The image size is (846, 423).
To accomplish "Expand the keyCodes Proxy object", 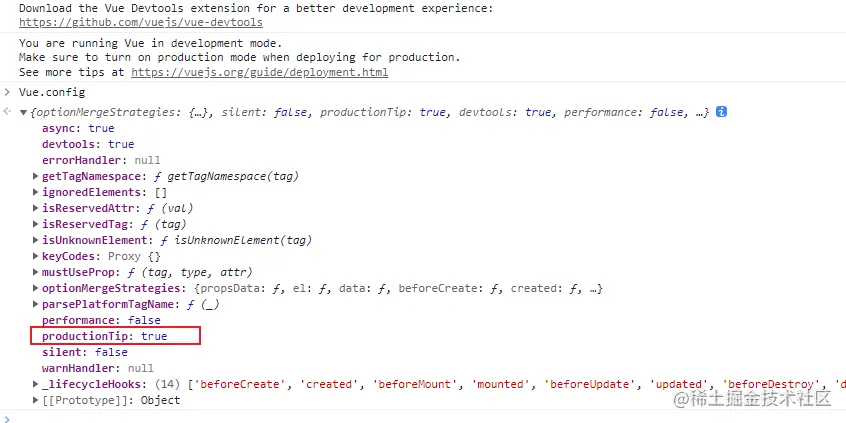I will click(36, 256).
